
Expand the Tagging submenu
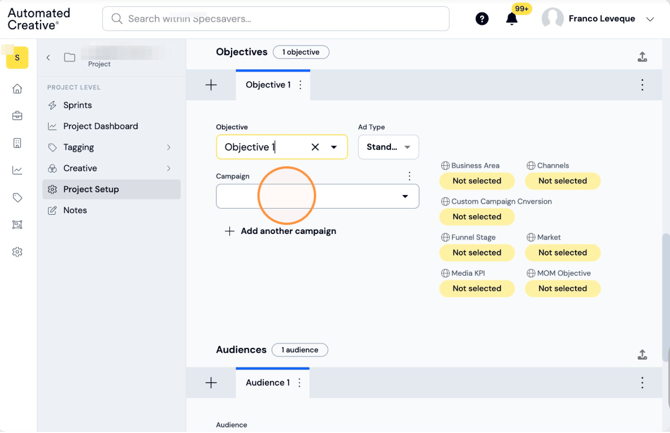pos(168,147)
